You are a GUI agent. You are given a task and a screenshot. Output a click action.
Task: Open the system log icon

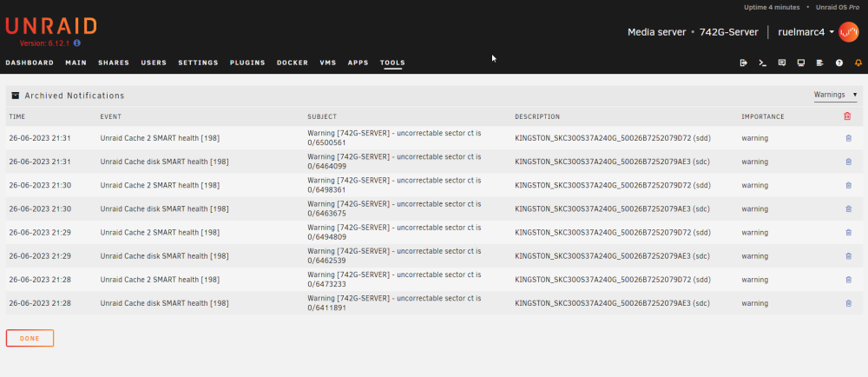pyautogui.click(x=820, y=63)
